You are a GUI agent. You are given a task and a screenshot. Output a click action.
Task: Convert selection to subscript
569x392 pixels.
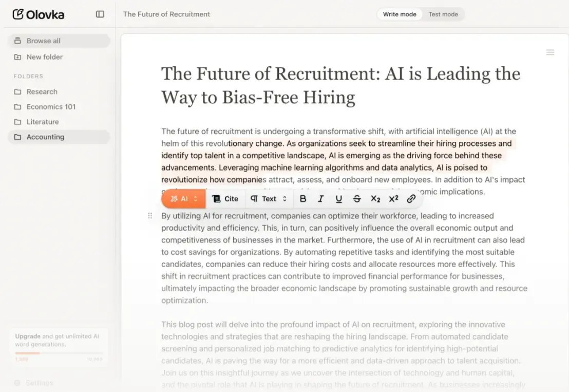pyautogui.click(x=375, y=198)
